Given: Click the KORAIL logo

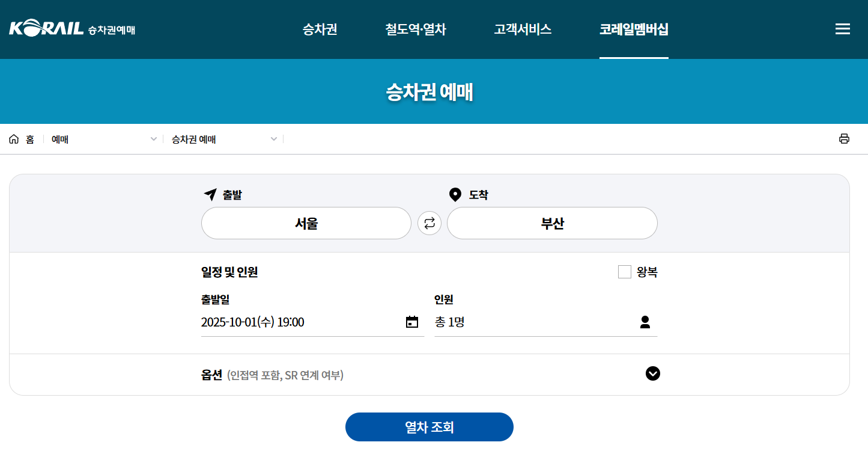Looking at the screenshot, I should pyautogui.click(x=72, y=28).
